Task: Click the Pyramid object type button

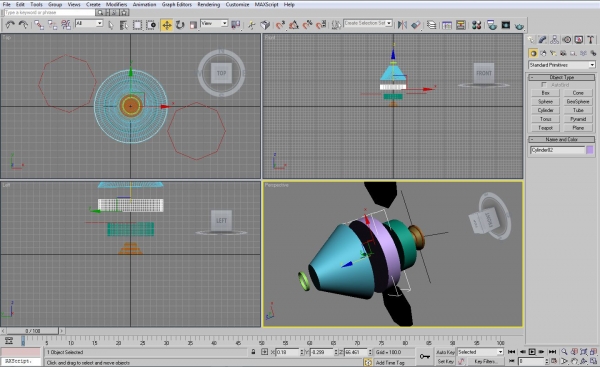Action: pyautogui.click(x=578, y=119)
